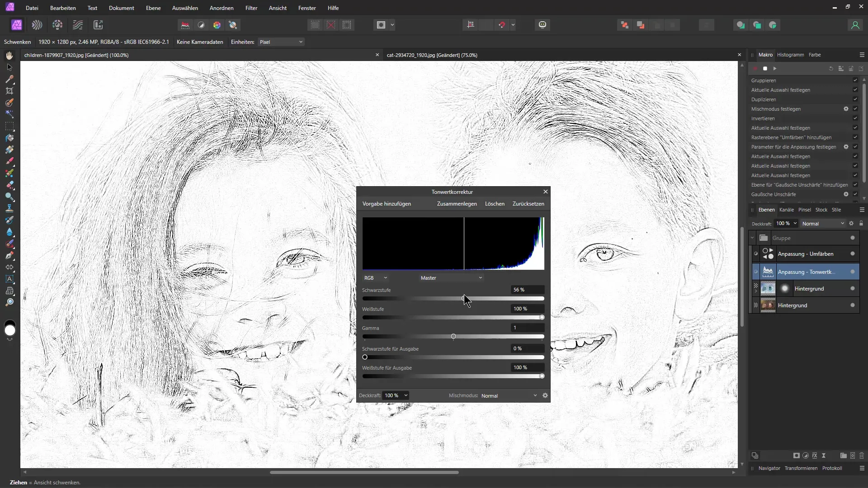The image size is (868, 488).
Task: Switch to the Kanäle tab
Action: coord(787,210)
